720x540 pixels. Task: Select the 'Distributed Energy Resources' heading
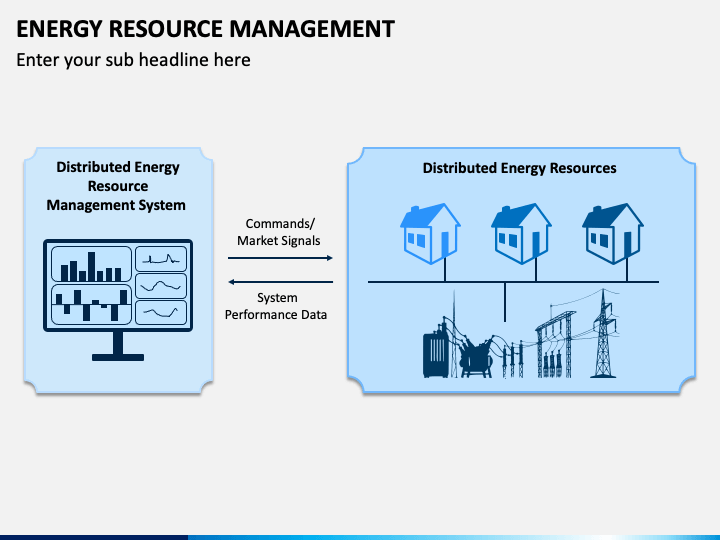(x=519, y=168)
